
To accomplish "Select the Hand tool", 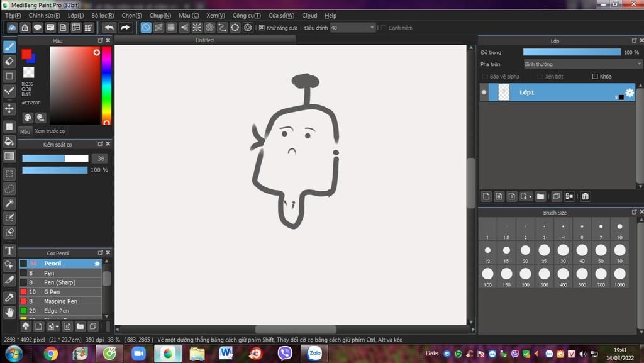I will point(9,313).
